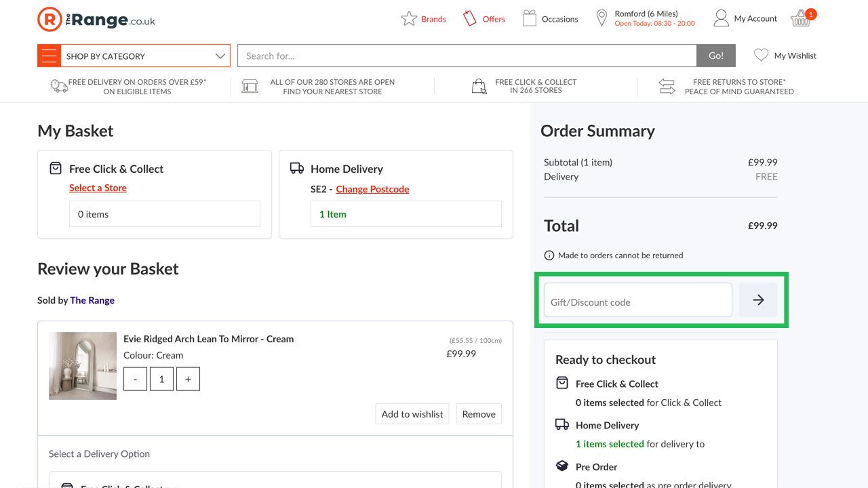Increase mirror quantity with plus button
This screenshot has height=488, width=868.
(188, 379)
